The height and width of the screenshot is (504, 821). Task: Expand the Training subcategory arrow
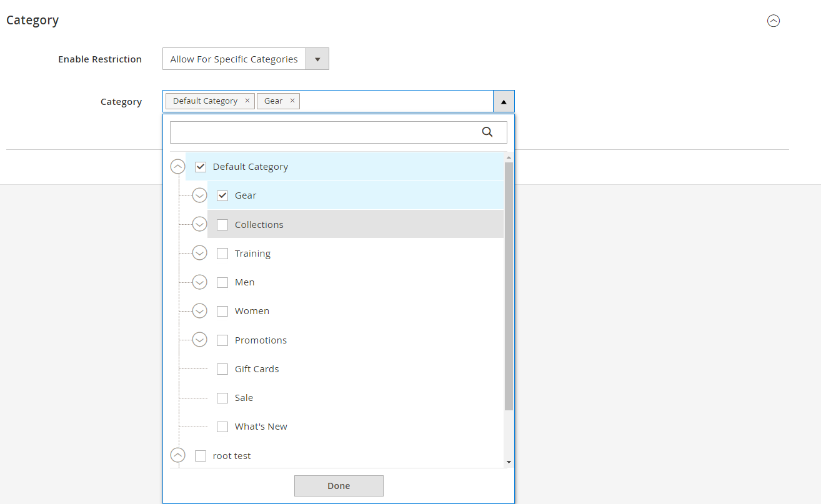click(x=199, y=253)
